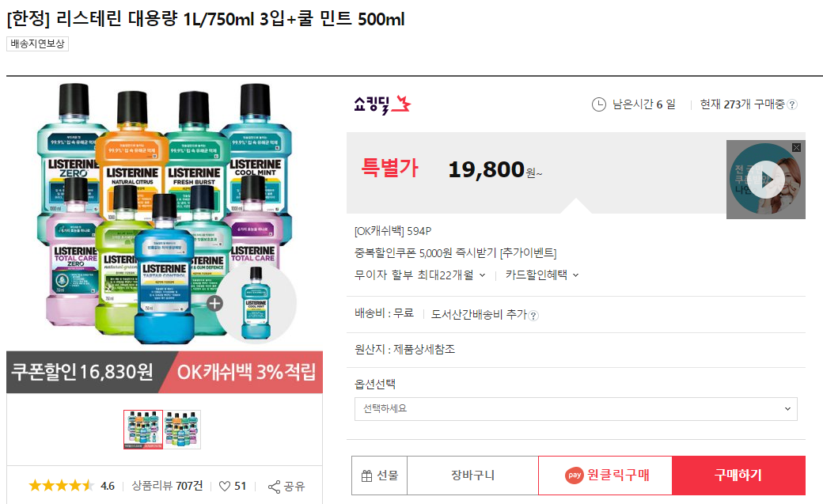Open the 쇼킹딜 logo link
823x504 pixels.
pos(383,105)
